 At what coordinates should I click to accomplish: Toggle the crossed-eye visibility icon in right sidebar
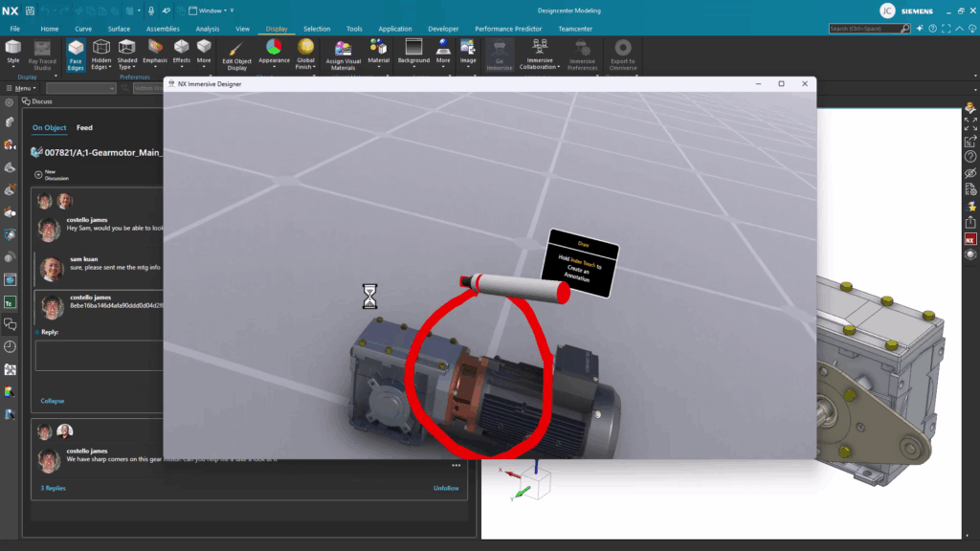click(970, 173)
